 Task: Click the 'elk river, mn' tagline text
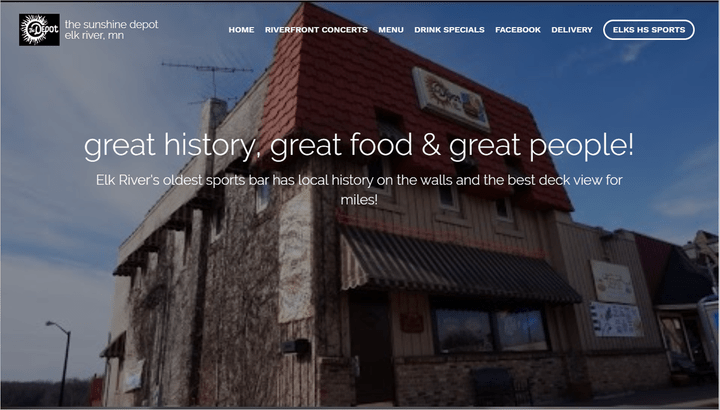tap(94, 35)
